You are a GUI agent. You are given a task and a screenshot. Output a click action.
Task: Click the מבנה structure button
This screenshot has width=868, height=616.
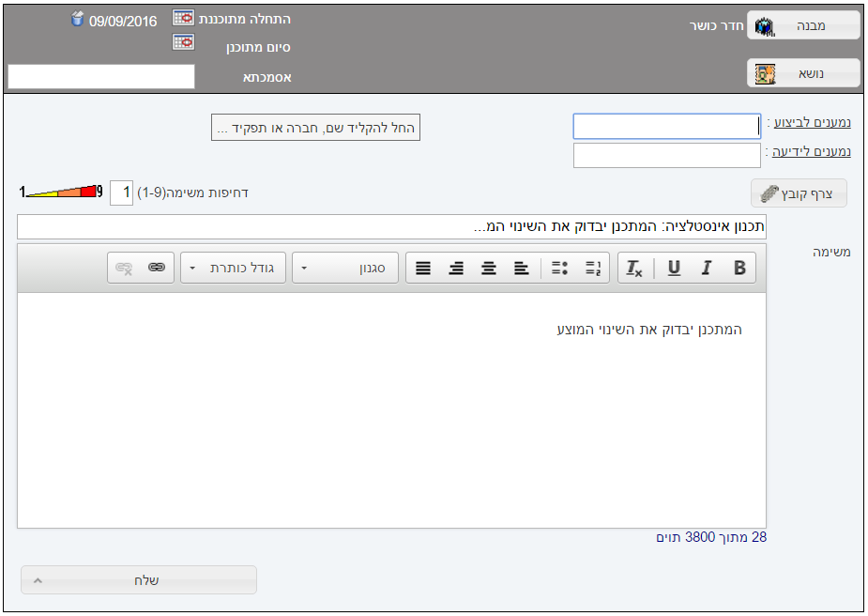click(803, 26)
